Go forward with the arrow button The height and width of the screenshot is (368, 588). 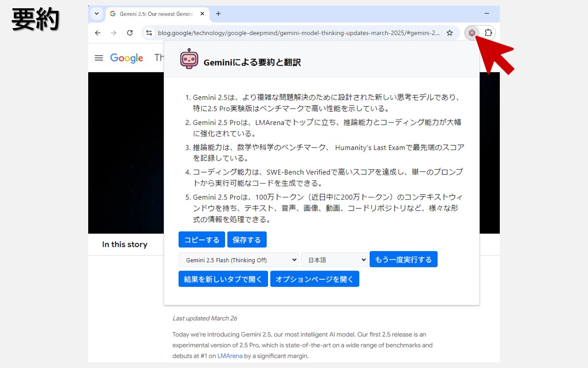[113, 33]
